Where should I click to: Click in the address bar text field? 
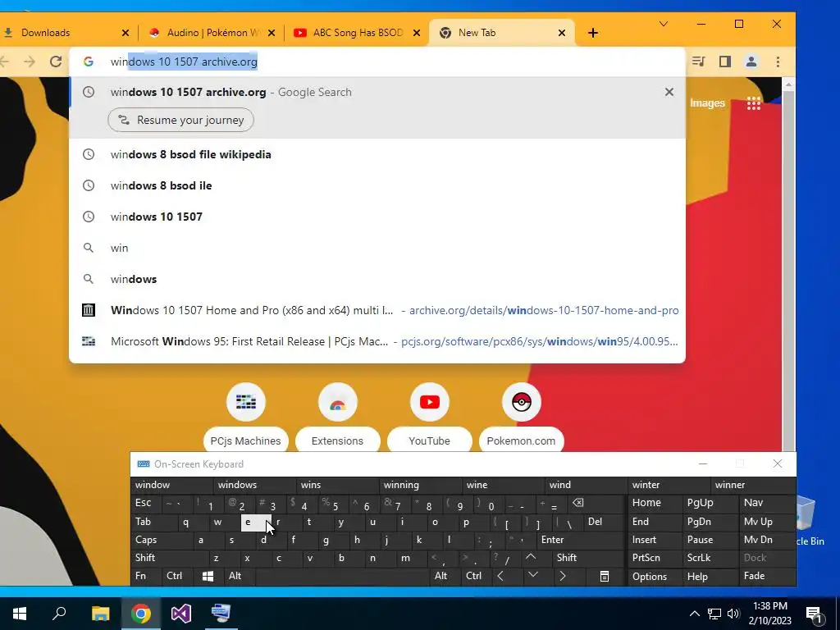pos(377,62)
